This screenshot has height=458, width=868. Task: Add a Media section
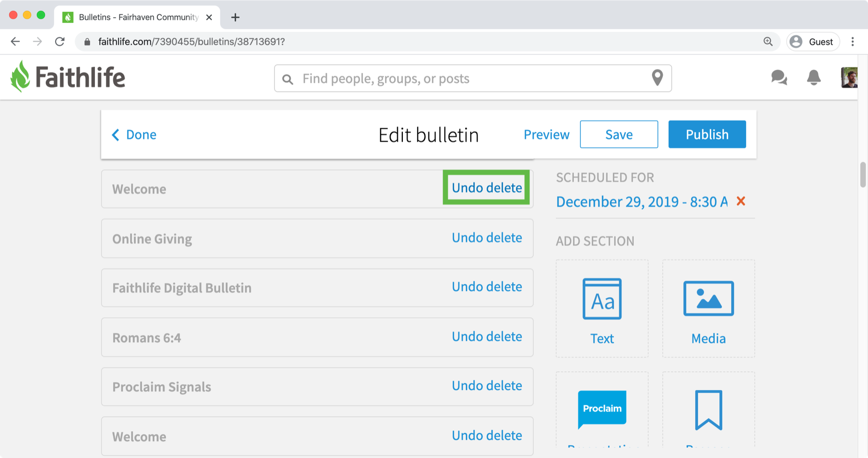pyautogui.click(x=708, y=308)
